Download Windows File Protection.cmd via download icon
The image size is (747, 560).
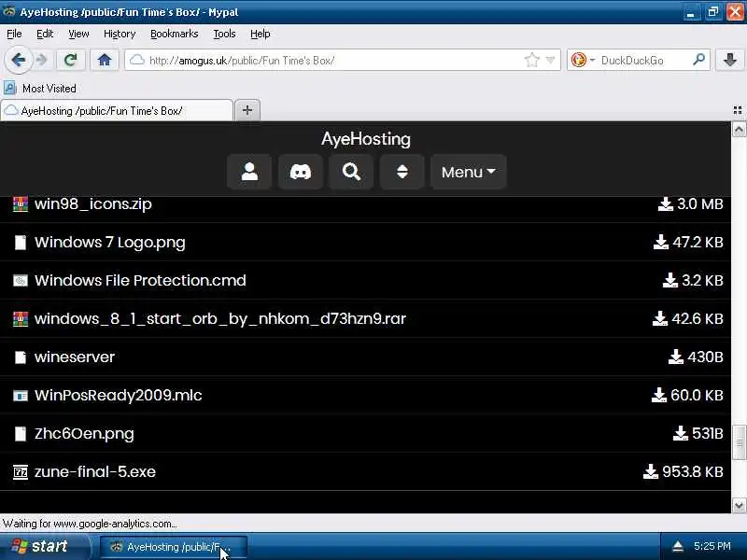click(669, 280)
